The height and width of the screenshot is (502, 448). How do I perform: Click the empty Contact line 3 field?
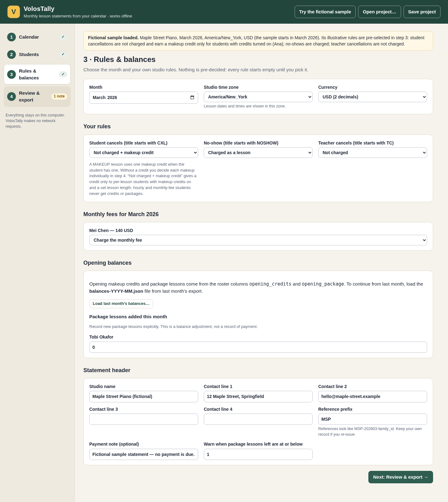144,419
